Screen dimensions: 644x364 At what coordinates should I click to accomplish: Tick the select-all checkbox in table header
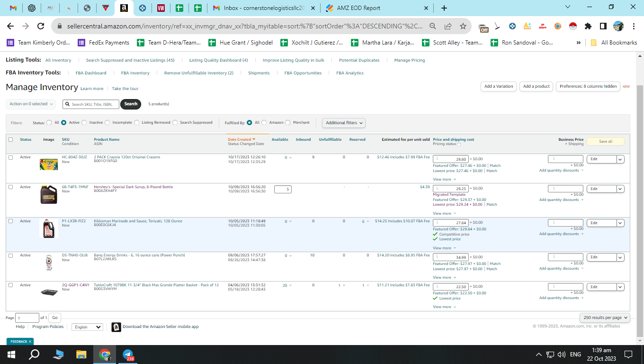[x=10, y=139]
